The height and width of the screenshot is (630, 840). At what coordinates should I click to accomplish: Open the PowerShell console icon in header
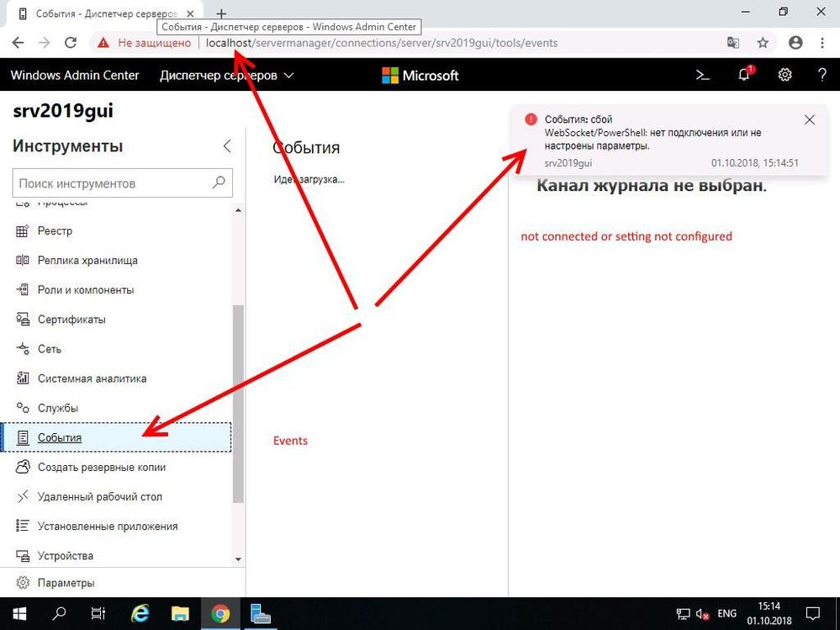coord(702,76)
